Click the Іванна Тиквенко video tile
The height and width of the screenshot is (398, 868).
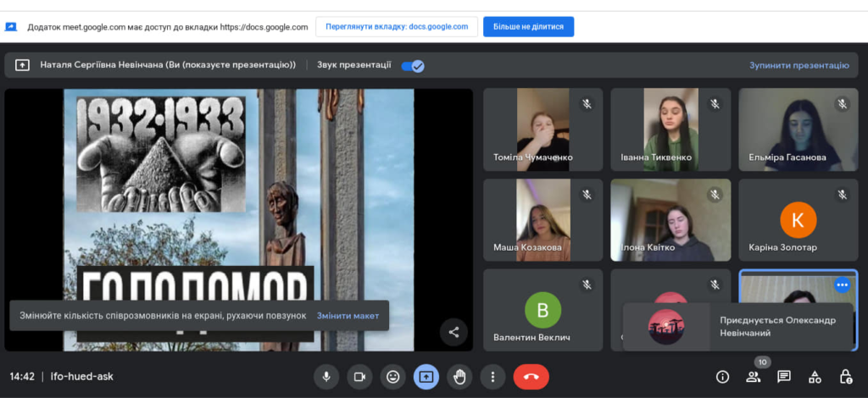pos(670,130)
